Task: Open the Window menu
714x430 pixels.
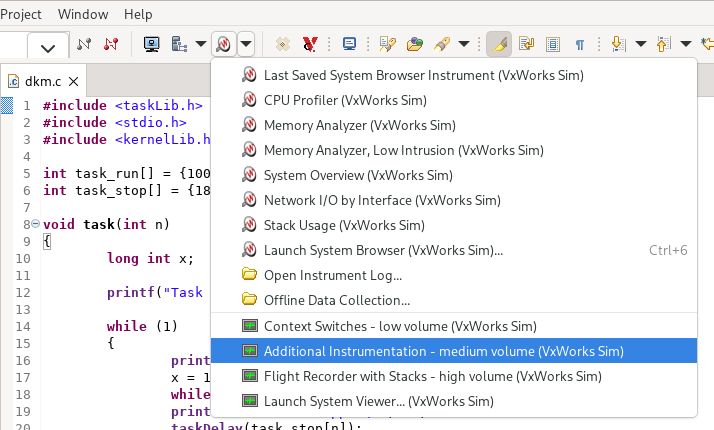Action: (x=83, y=14)
